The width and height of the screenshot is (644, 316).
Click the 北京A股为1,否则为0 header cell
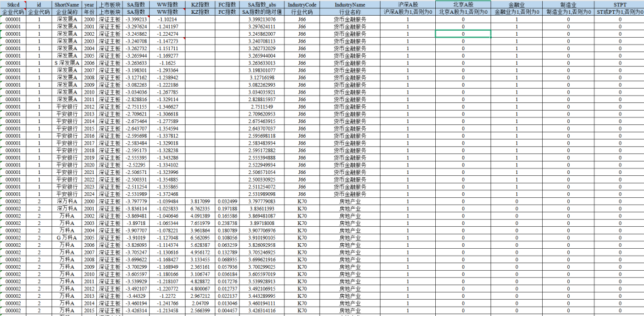click(x=463, y=12)
